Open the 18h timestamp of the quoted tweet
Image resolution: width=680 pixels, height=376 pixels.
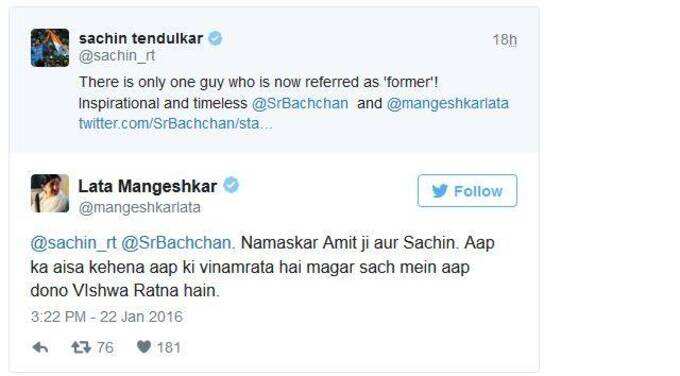pyautogui.click(x=504, y=40)
